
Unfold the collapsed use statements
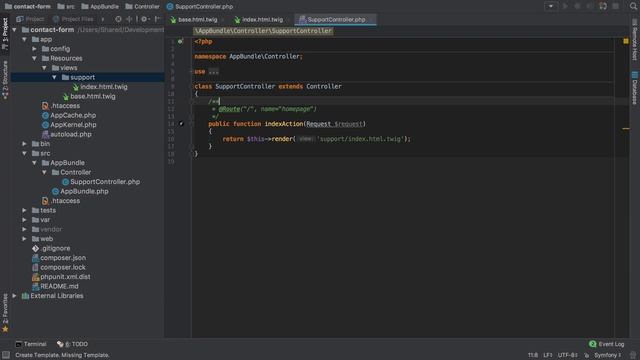213,72
